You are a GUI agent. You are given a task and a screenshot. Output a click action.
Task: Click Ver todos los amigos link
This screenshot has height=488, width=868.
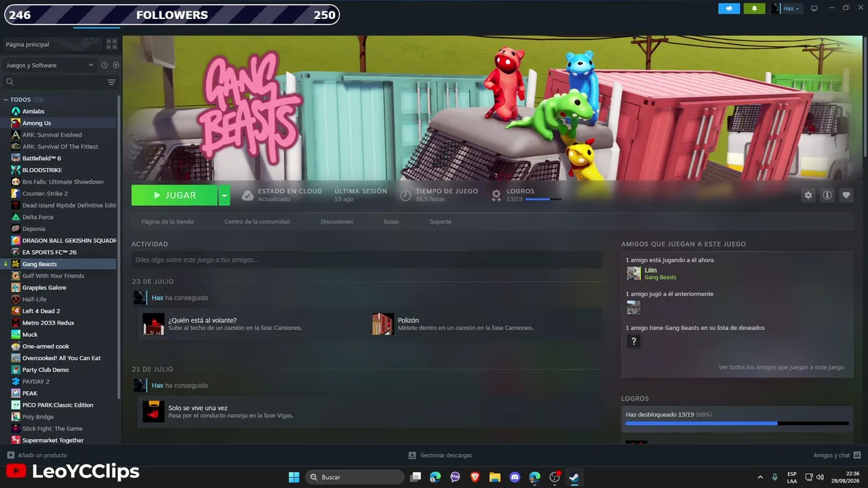781,367
